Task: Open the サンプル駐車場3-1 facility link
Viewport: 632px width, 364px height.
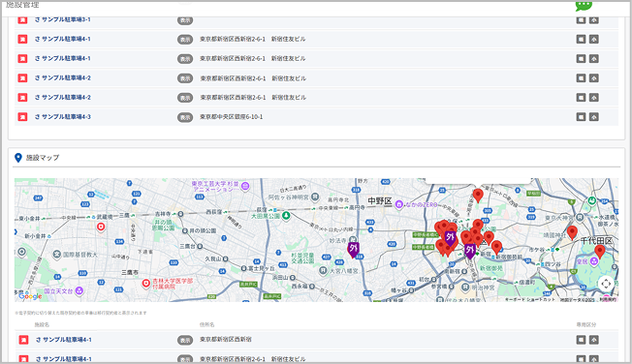Action: pos(62,19)
